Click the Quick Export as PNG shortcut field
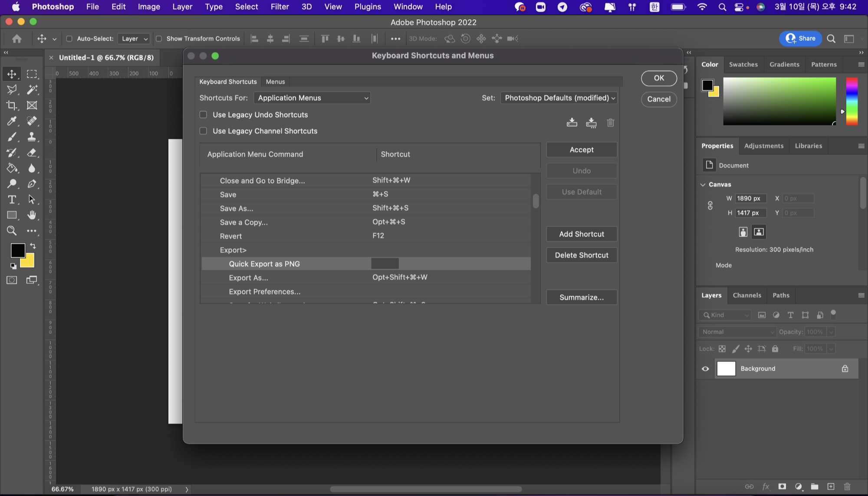Screen dimensions: 868x496 [385, 264]
